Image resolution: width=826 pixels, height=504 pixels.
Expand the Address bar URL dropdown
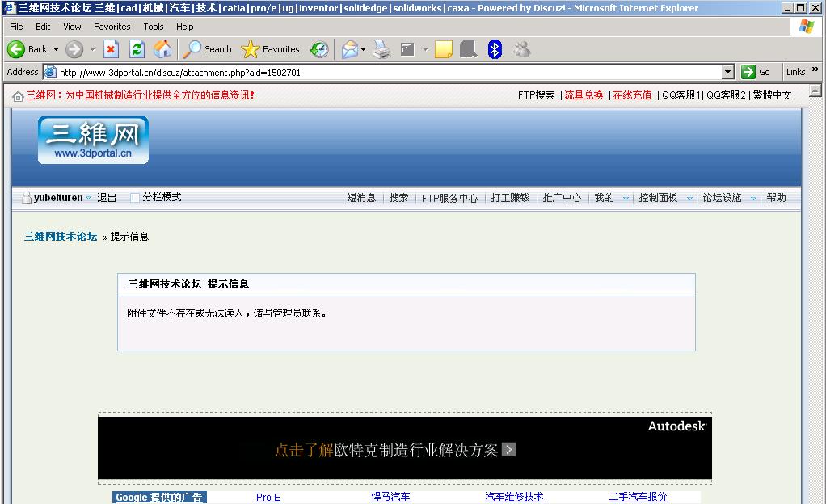(x=728, y=72)
